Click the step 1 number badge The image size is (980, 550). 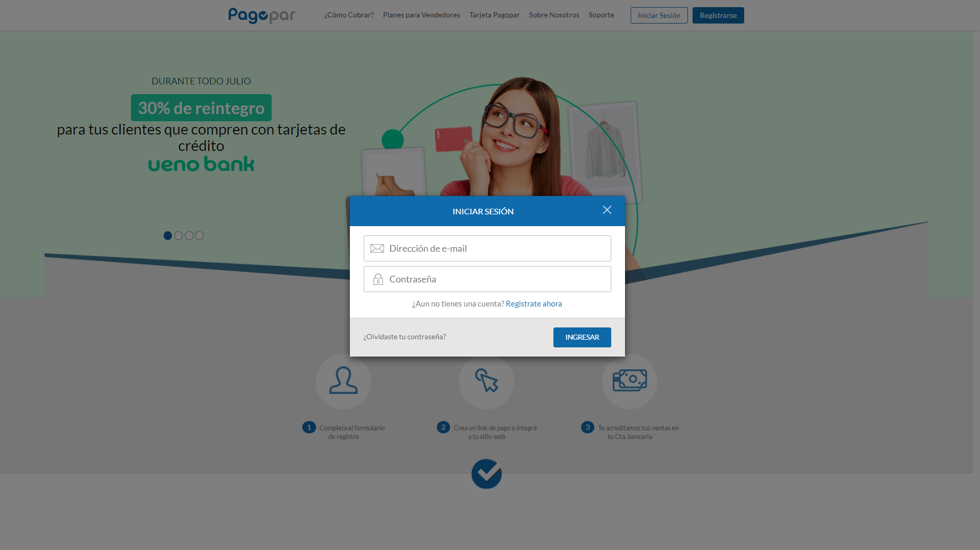(x=309, y=427)
